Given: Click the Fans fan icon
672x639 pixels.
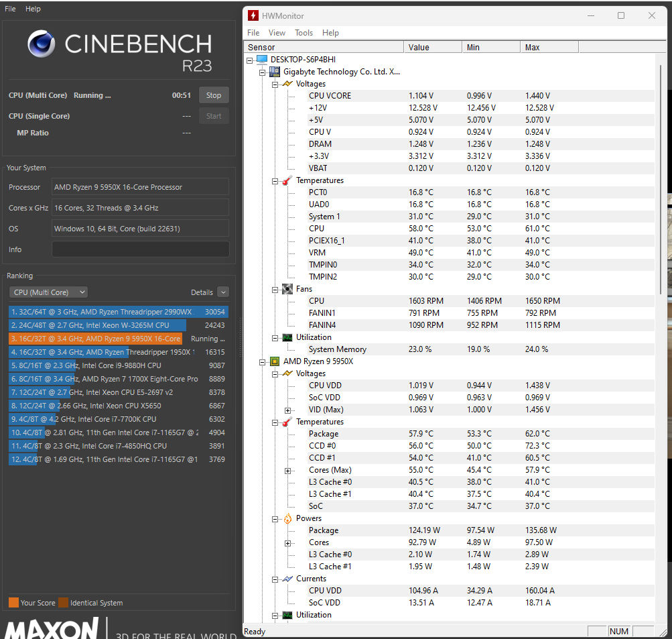Looking at the screenshot, I should [287, 289].
